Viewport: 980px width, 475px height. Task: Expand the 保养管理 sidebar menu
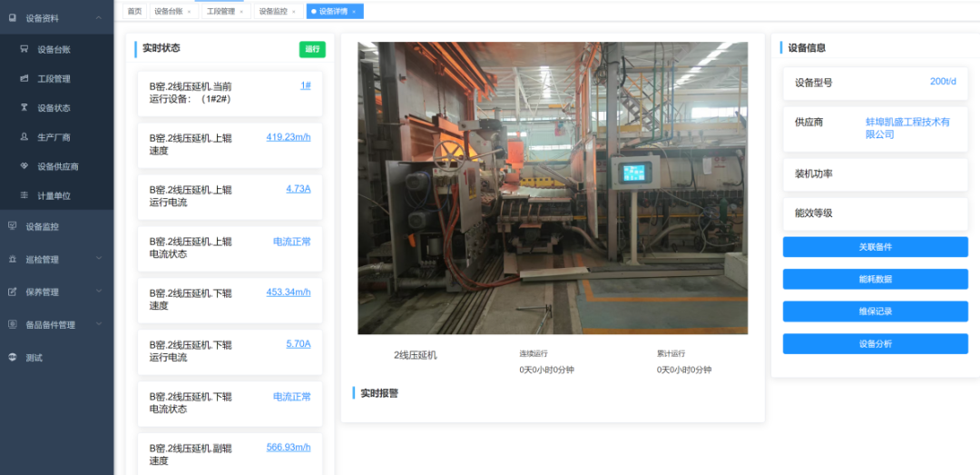point(98,292)
